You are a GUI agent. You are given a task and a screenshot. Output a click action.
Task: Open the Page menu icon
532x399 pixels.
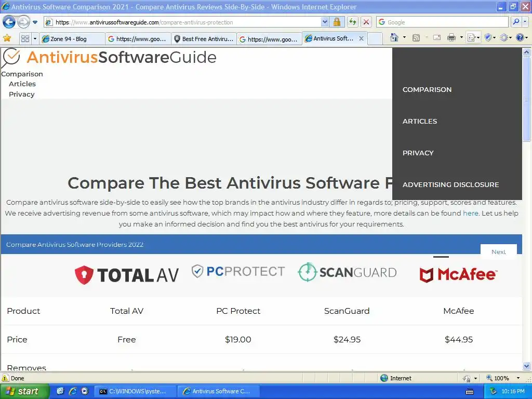(x=473, y=37)
